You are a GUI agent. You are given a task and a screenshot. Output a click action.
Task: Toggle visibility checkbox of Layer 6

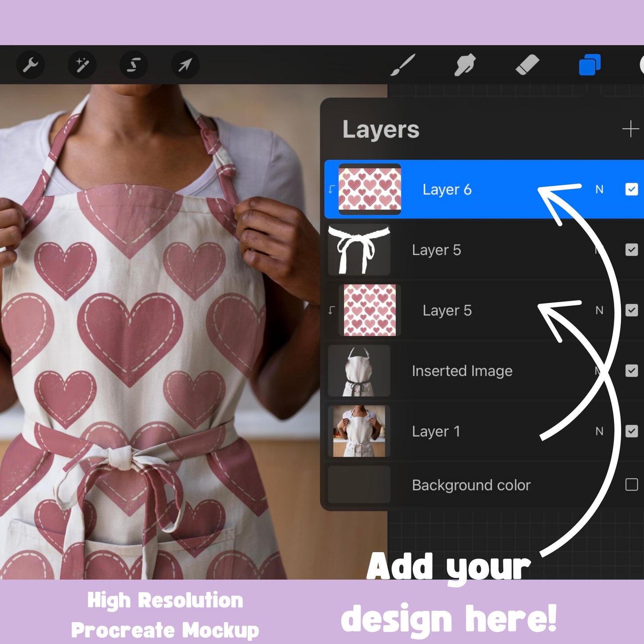[631, 189]
